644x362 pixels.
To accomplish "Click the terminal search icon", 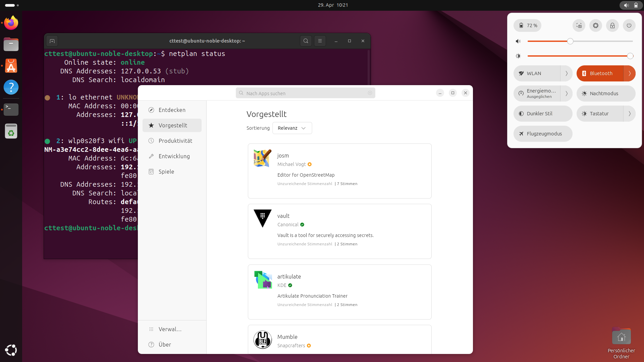I will pos(306,41).
